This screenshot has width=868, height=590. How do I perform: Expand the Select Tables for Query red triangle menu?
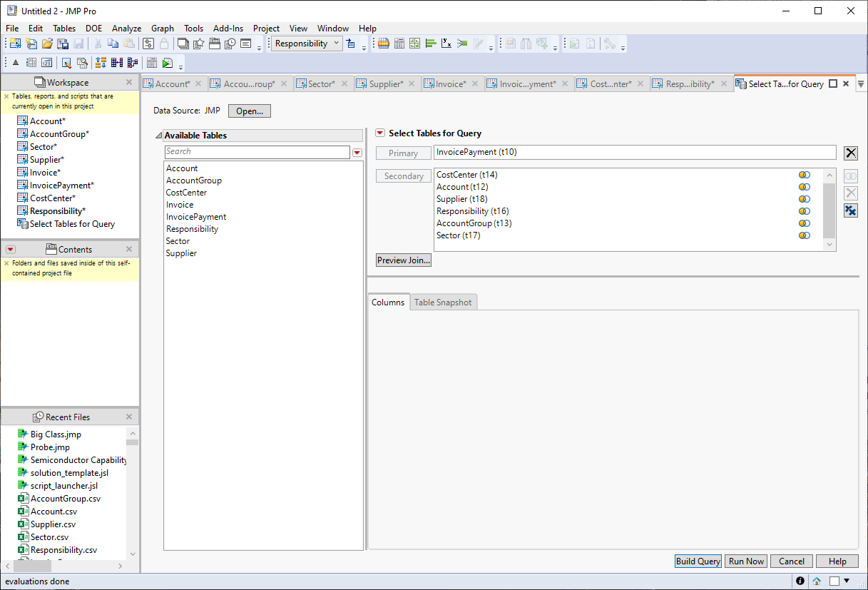(x=380, y=133)
